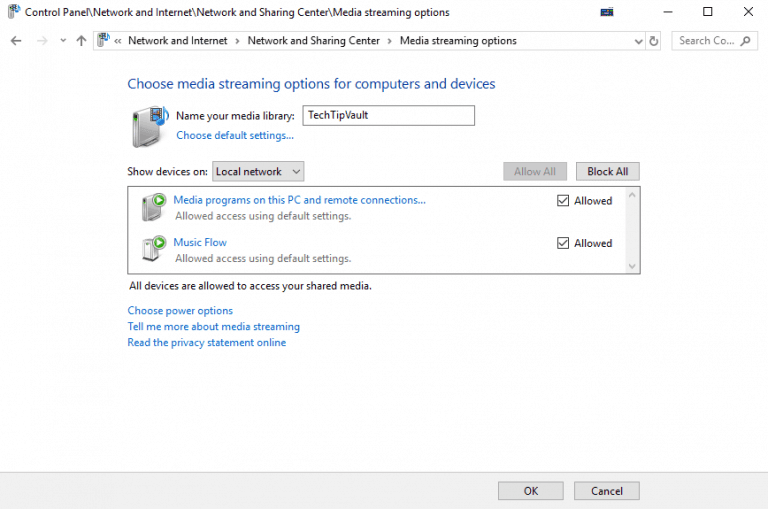Go to Network and Sharing Center breadcrumb
Viewport: 768px width, 509px height.
(x=313, y=41)
